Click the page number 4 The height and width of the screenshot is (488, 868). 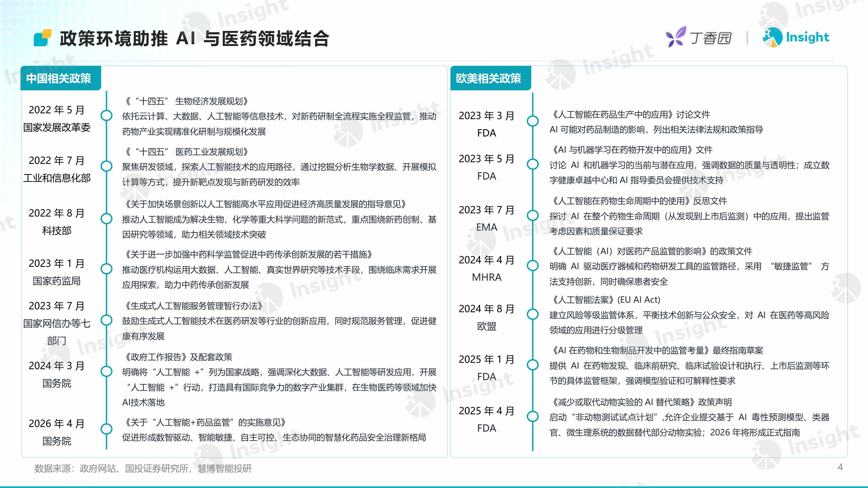click(x=840, y=467)
